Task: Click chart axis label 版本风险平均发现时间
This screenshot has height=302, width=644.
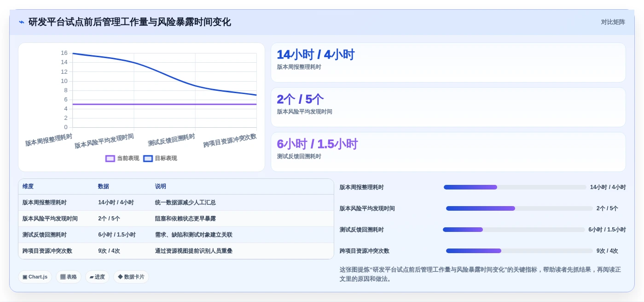Action: [104, 141]
